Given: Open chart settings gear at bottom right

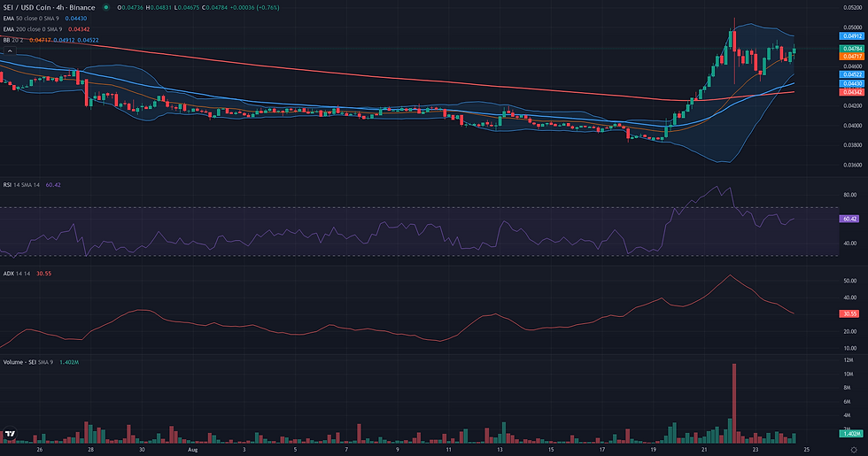Looking at the screenshot, I should point(854,450).
